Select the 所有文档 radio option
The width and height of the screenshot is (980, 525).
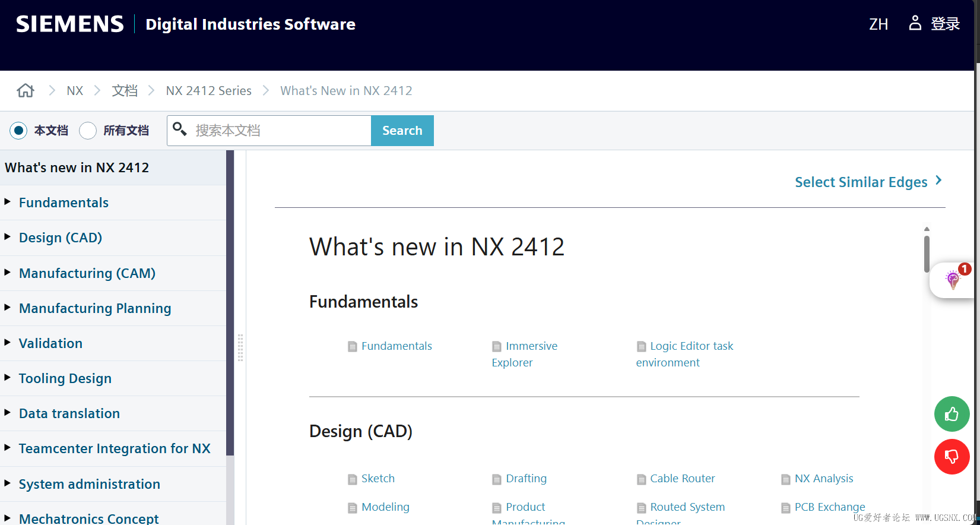click(88, 131)
